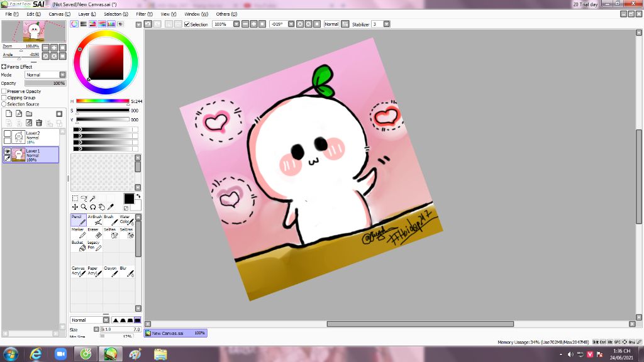
Task: Click the black foreground color swatch
Action: [128, 199]
